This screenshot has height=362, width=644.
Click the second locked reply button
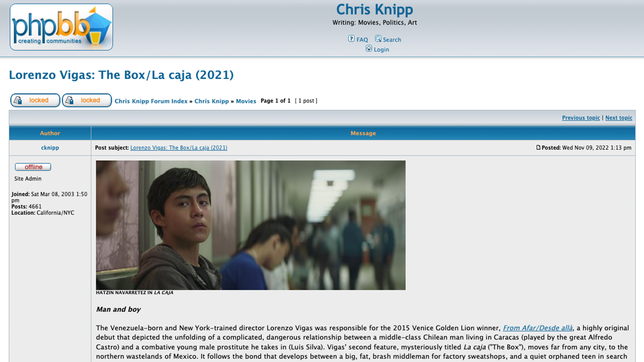(x=87, y=100)
